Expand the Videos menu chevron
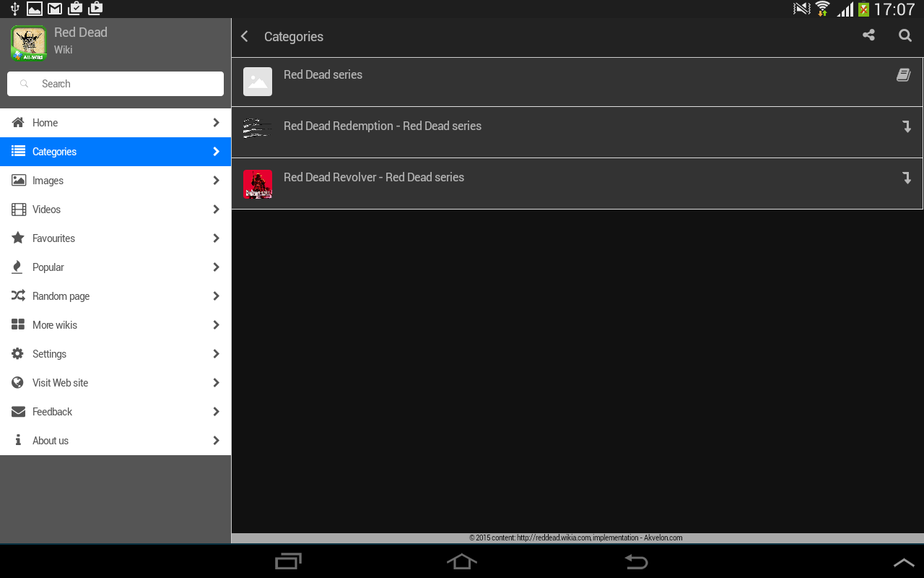Viewport: 924px width, 578px height. [x=216, y=210]
